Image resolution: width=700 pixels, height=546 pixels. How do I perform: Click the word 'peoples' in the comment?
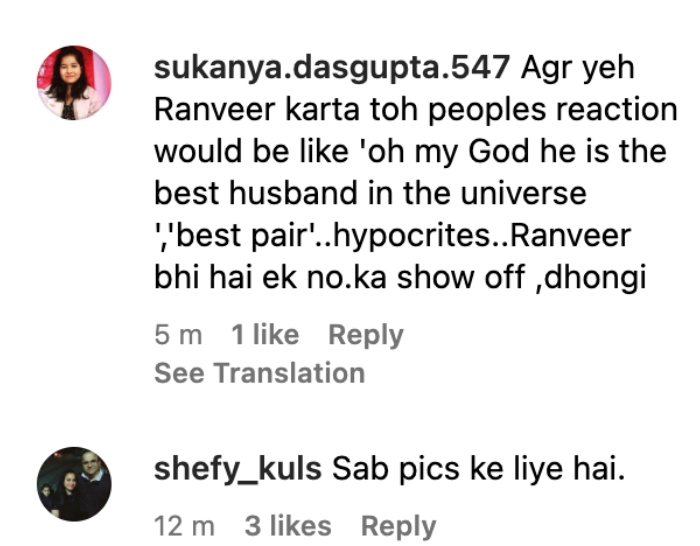(x=487, y=111)
